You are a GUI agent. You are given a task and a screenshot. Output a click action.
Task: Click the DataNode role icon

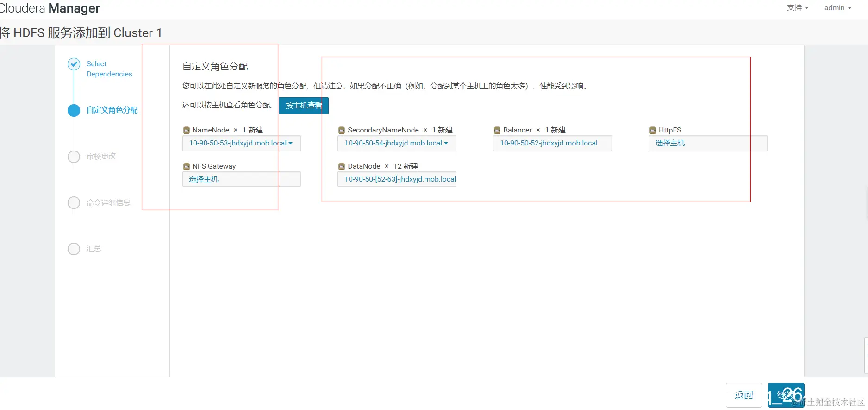tap(342, 166)
